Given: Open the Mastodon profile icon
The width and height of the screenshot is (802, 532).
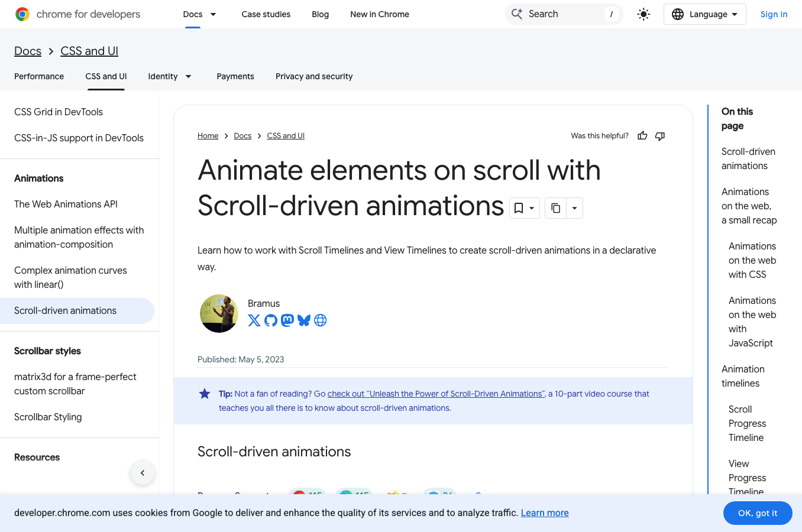Looking at the screenshot, I should 287,320.
